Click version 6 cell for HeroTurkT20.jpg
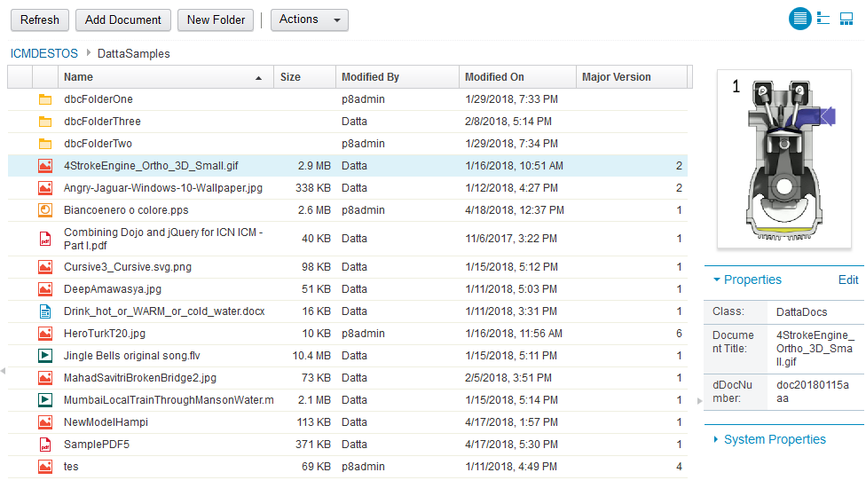866x504 pixels. pyautogui.click(x=679, y=334)
